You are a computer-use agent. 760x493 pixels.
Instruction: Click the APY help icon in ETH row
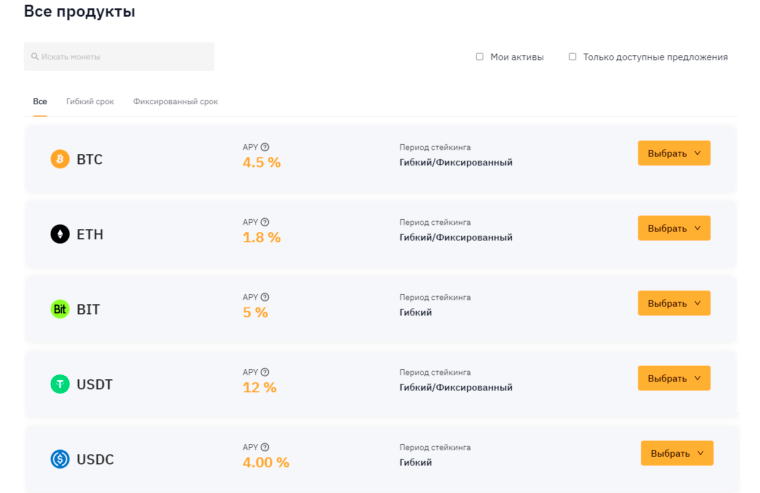point(265,222)
